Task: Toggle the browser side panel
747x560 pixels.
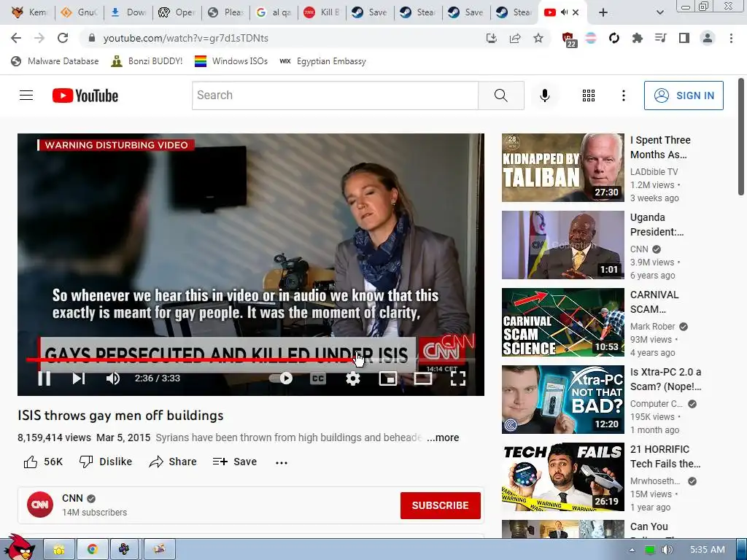Action: (684, 38)
